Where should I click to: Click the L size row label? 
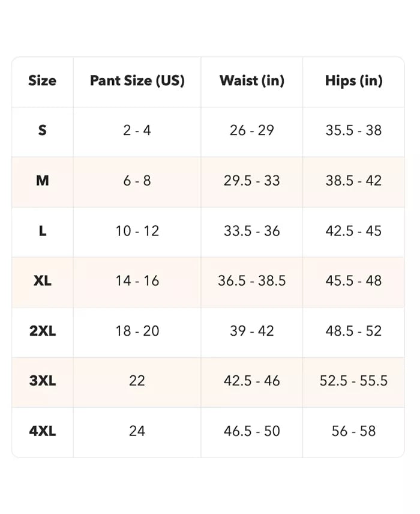tap(42, 231)
